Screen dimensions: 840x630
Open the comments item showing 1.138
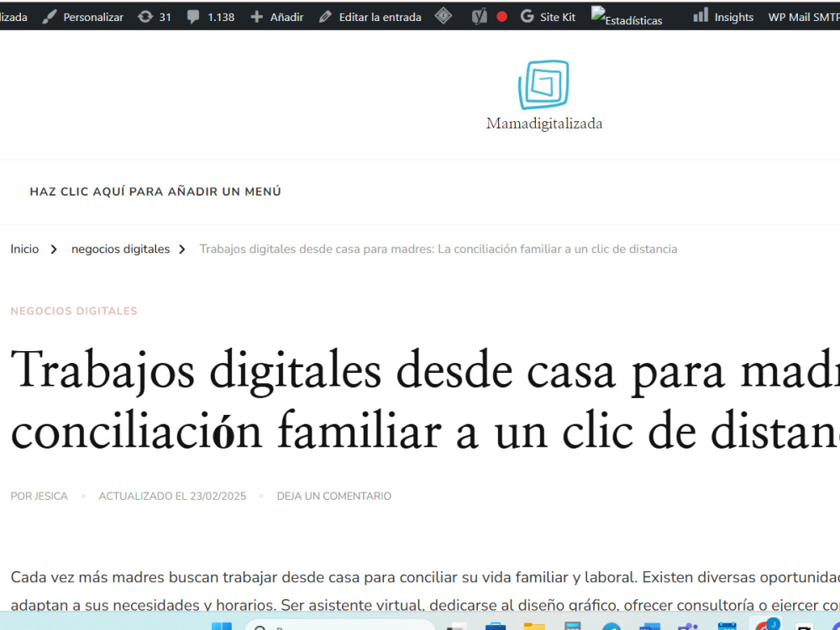(211, 17)
